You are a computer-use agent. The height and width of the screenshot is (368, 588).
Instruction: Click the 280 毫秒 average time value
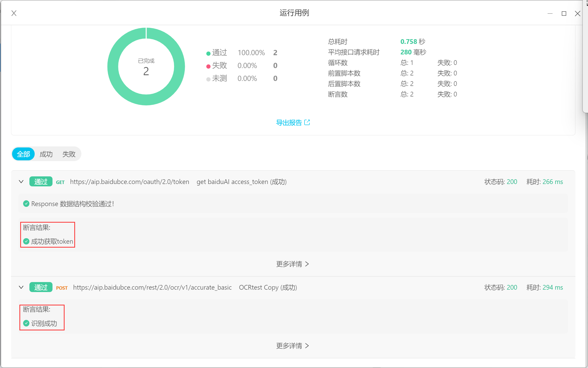[x=413, y=52]
